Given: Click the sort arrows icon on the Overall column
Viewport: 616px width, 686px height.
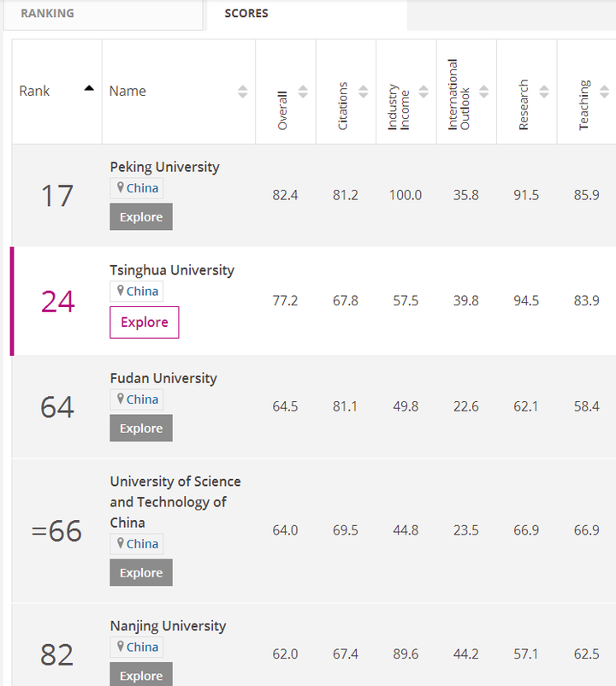Looking at the screenshot, I should [x=302, y=92].
